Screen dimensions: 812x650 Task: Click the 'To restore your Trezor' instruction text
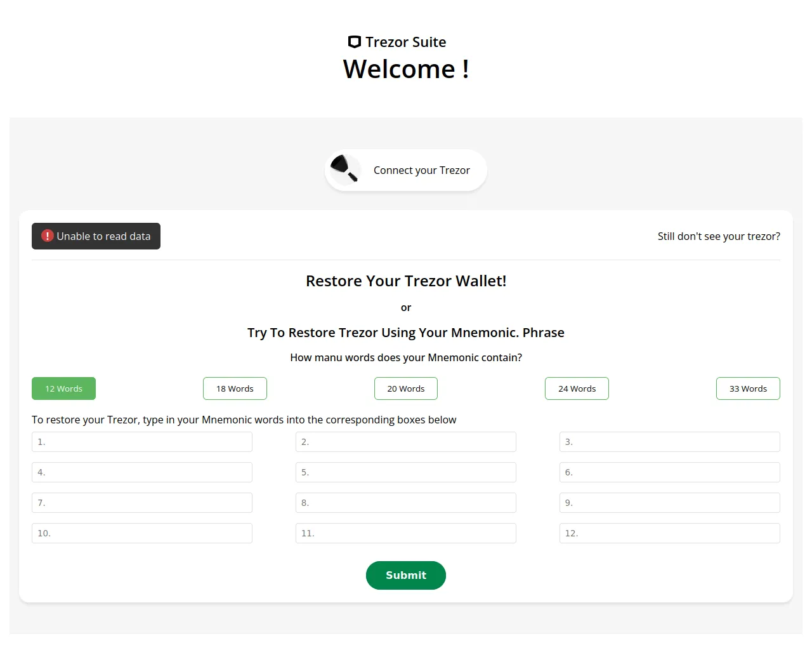point(244,420)
